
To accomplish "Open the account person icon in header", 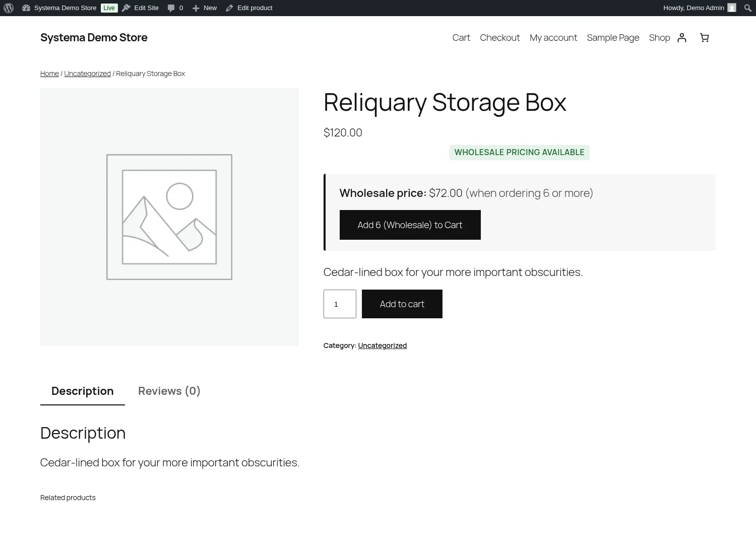I will coord(682,38).
